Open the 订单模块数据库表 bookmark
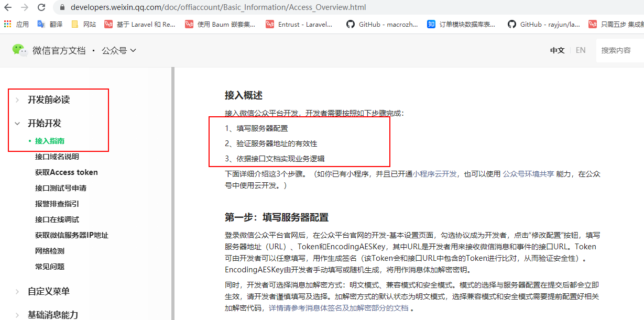Screen dimensions: 644x320 coord(461,24)
